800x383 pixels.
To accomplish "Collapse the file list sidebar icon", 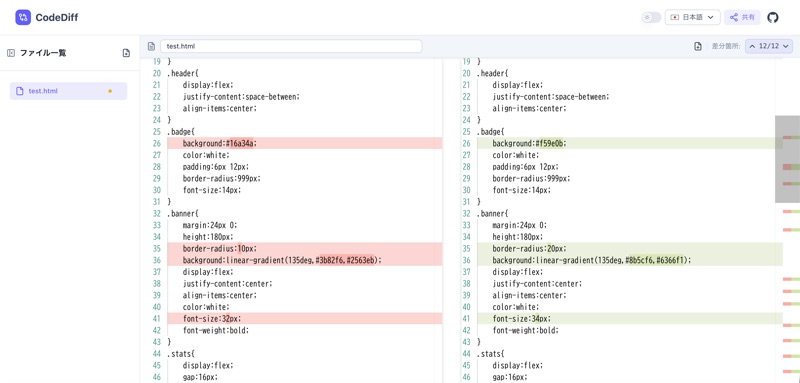I will [11, 53].
